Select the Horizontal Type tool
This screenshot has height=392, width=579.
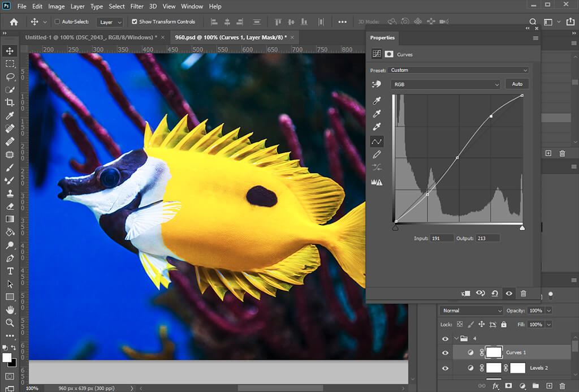tap(10, 271)
